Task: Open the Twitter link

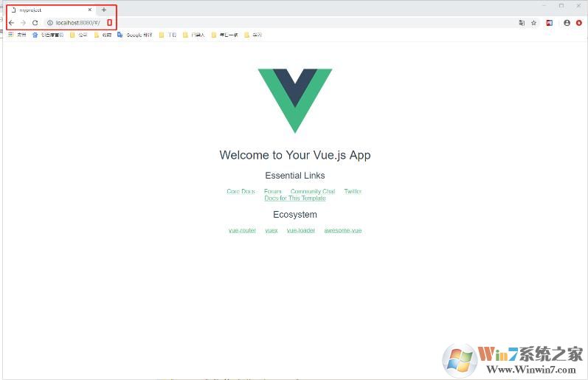Action: coord(353,191)
